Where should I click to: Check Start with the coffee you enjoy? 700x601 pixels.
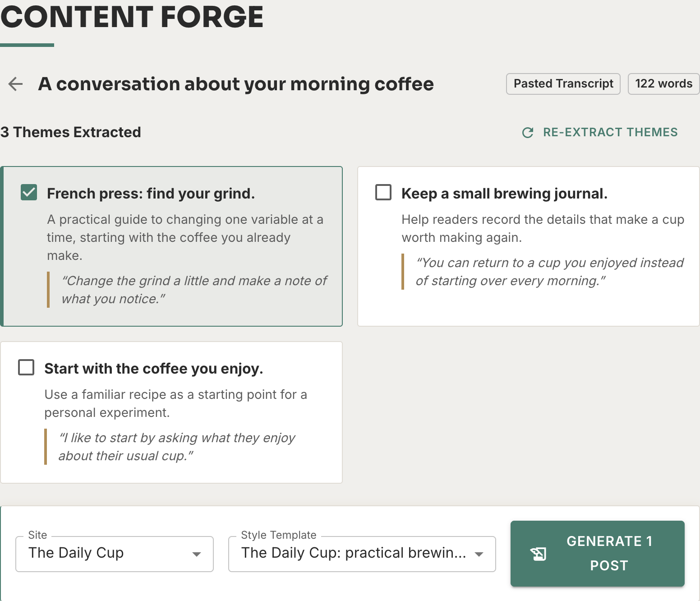tap(26, 367)
